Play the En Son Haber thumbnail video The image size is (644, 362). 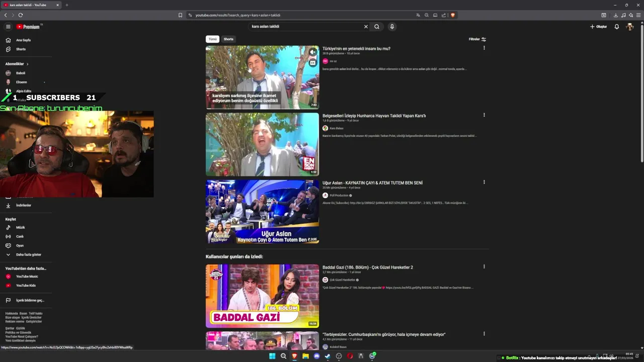coord(262,144)
